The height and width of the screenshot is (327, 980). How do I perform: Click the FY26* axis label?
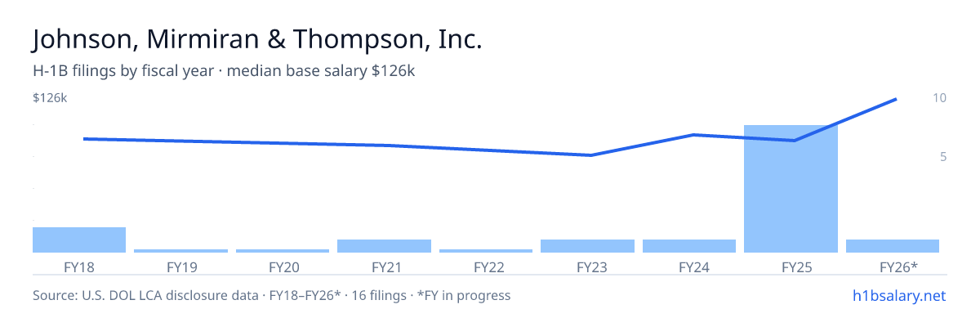point(893,267)
